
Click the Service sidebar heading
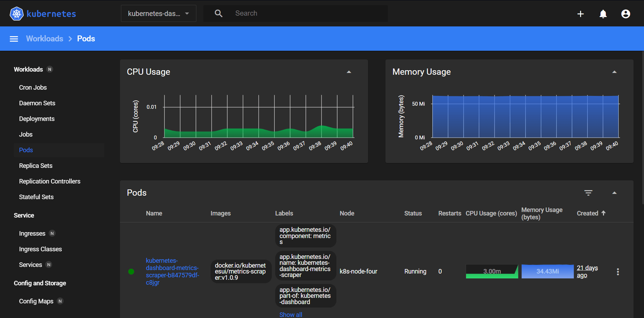pos(24,215)
